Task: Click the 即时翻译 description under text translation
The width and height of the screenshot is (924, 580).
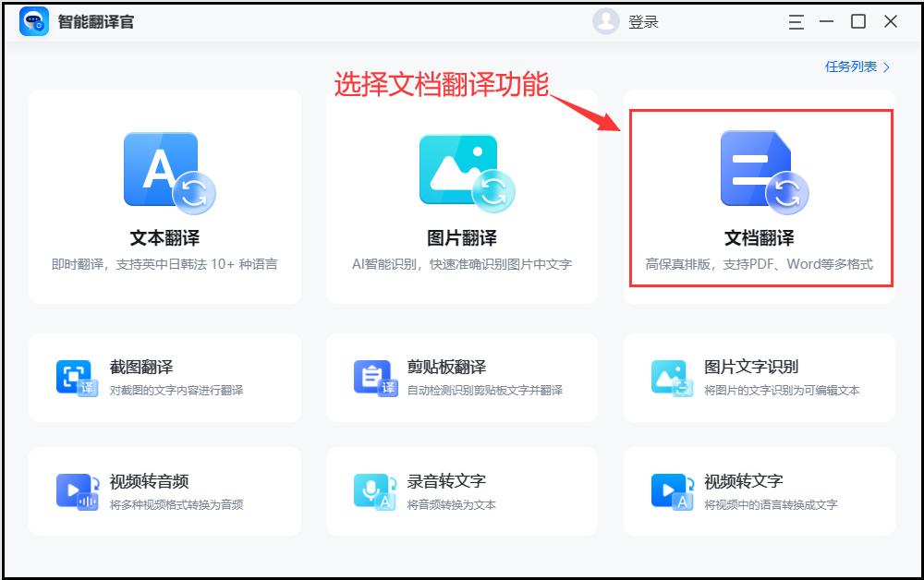Action: click(164, 265)
